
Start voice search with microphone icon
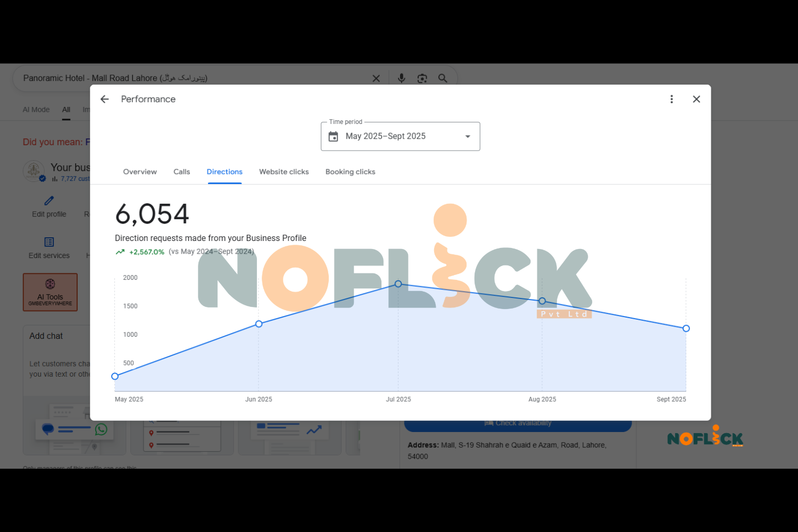tap(402, 78)
